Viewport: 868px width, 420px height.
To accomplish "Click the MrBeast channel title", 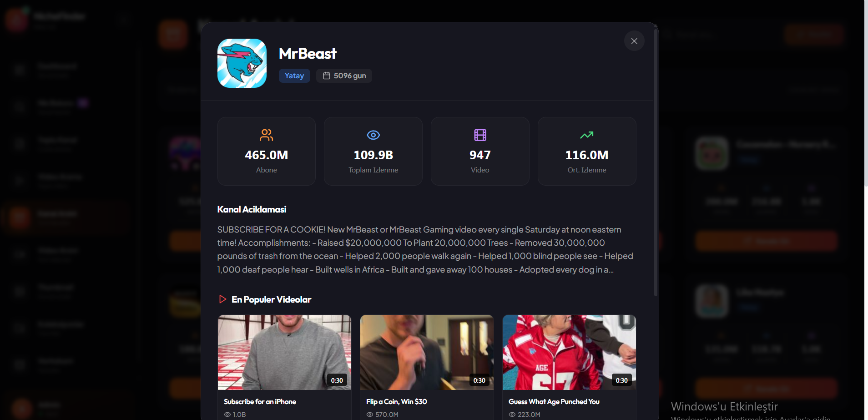I will [308, 54].
